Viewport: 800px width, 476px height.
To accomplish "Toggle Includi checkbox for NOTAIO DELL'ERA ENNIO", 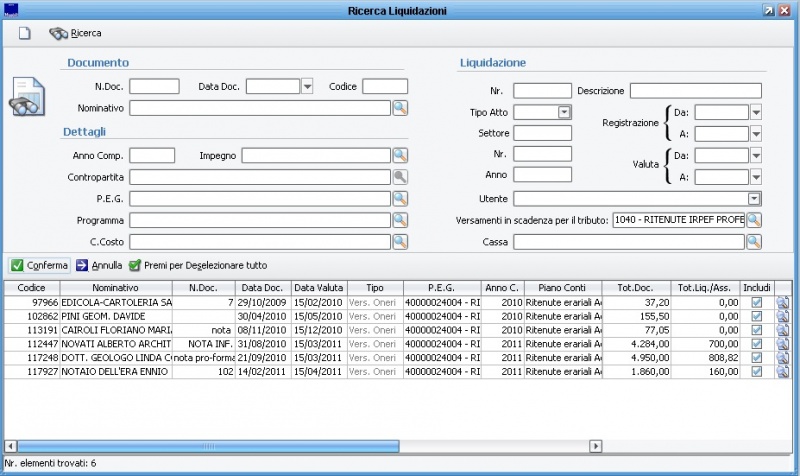I will [756, 372].
